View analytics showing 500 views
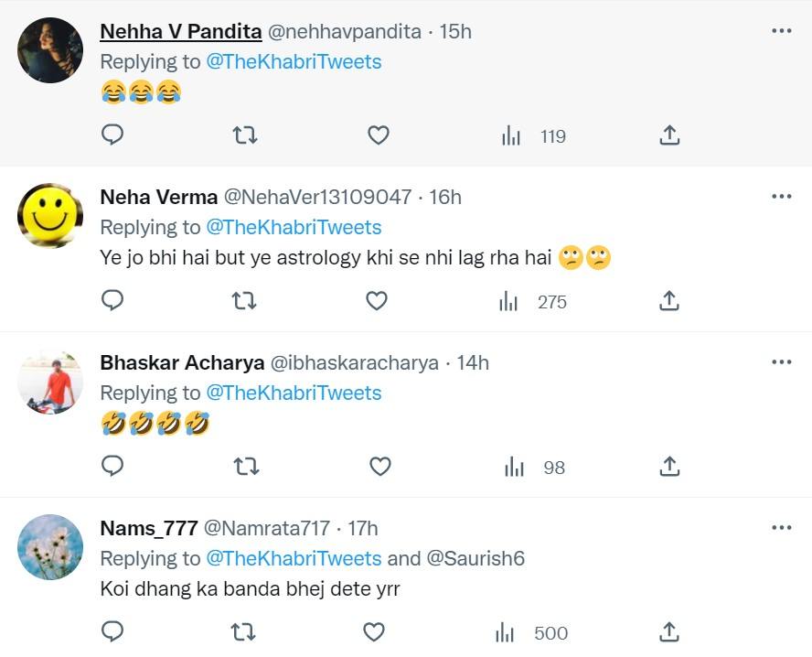 (531, 632)
